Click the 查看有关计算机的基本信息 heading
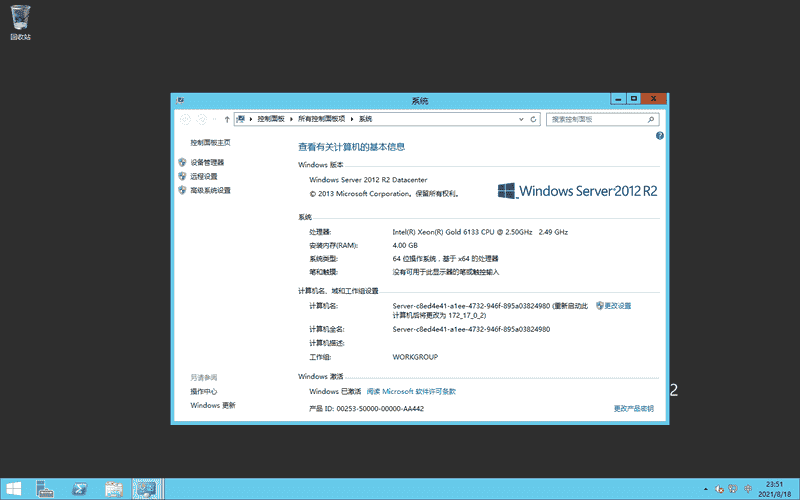 point(352,147)
